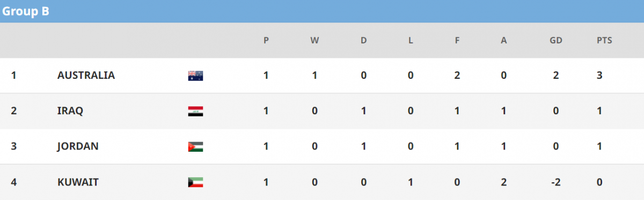Click the F column header
Screen dimensions: 644x200
click(x=457, y=40)
